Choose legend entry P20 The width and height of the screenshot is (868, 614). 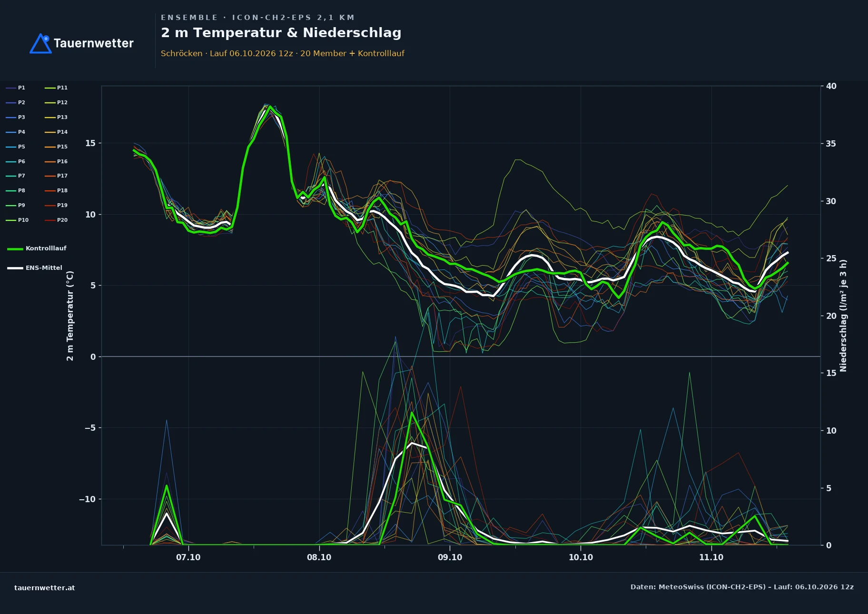click(x=56, y=220)
